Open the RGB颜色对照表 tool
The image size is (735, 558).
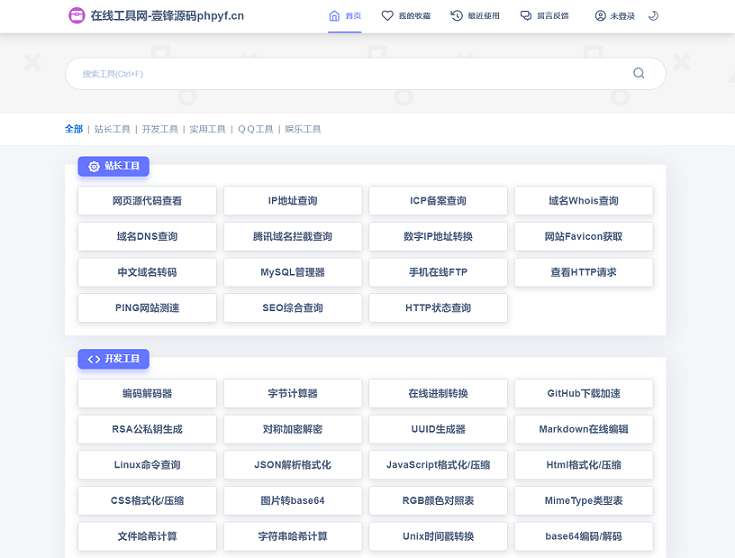click(x=438, y=500)
